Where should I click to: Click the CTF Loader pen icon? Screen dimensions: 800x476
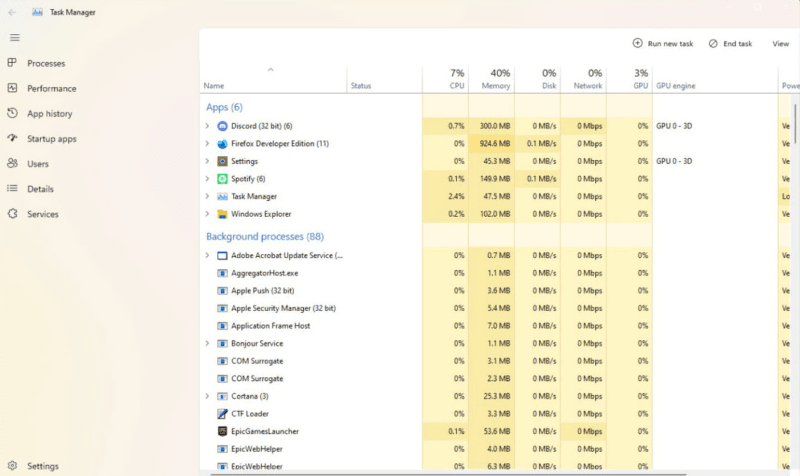pyautogui.click(x=222, y=414)
